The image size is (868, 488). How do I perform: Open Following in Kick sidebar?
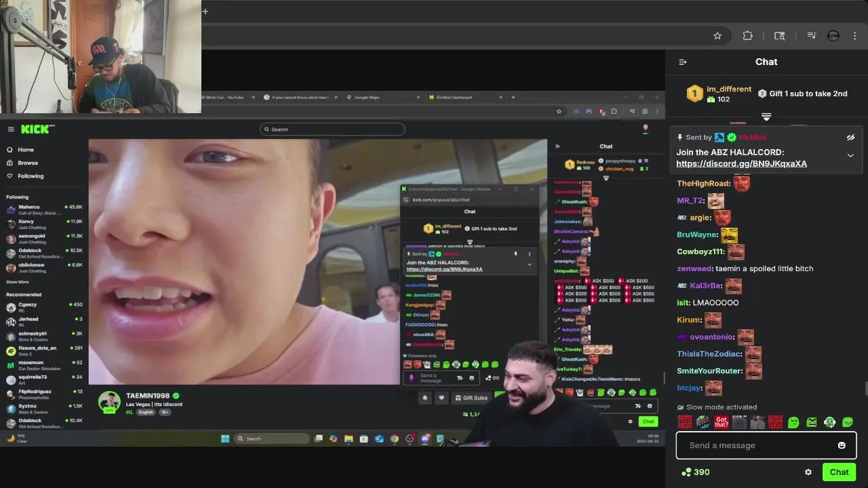click(31, 176)
